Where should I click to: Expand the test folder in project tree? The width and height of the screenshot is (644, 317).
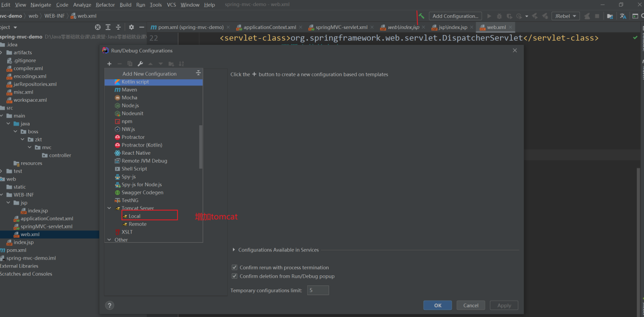click(x=2, y=171)
